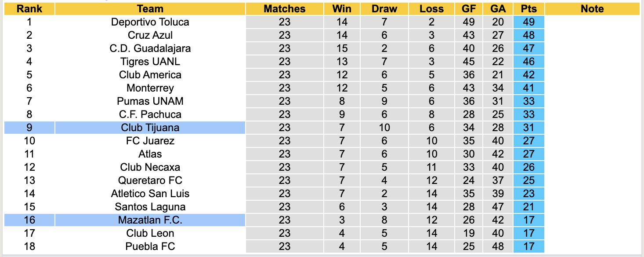Screen dimensions: 644x257
Task: Click the Draw column header
Action: [384, 9]
